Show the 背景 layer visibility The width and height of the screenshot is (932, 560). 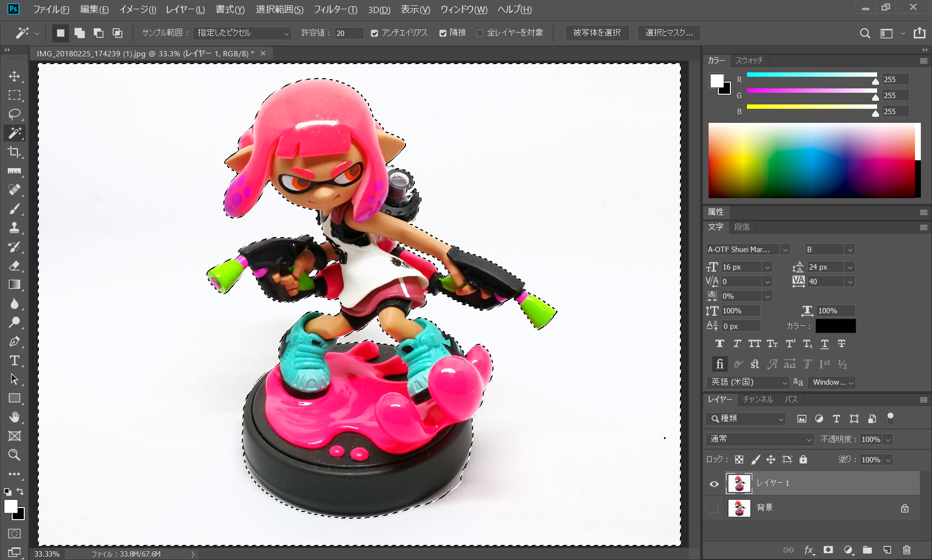click(x=714, y=508)
